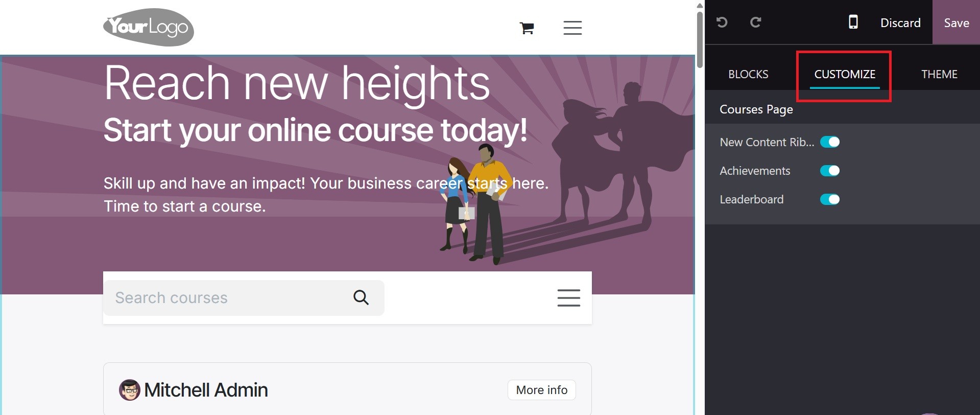
Task: Switch to mobile preview icon
Action: (853, 22)
